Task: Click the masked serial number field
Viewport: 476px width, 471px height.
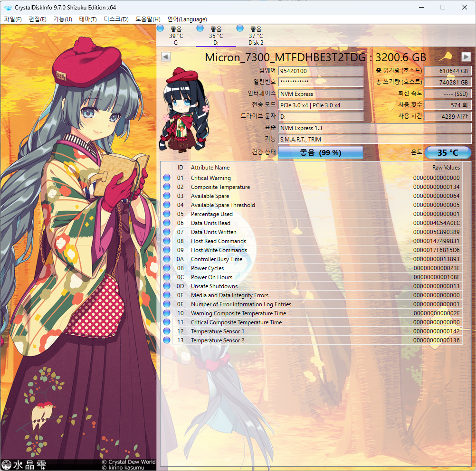Action: [320, 83]
